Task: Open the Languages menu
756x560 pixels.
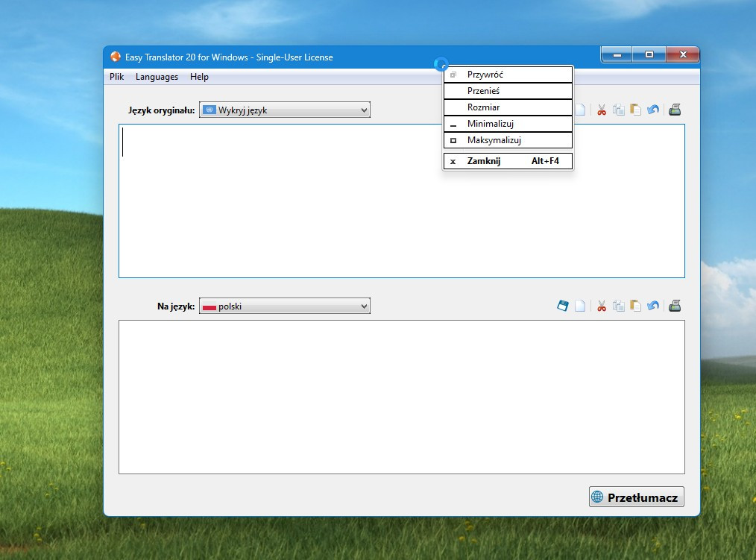Action: [157, 77]
